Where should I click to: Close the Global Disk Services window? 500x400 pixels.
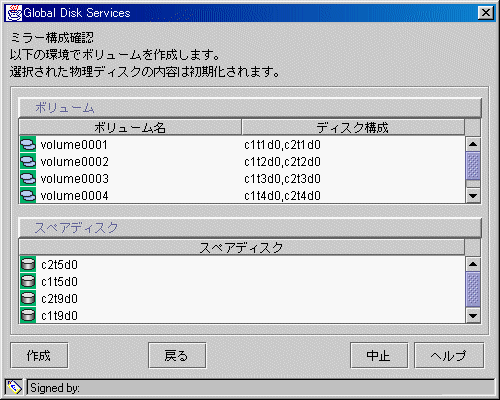486,13
